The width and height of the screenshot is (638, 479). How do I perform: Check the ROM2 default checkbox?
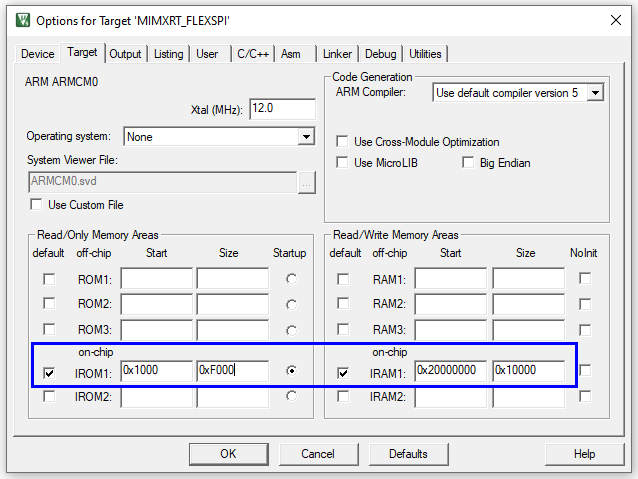point(49,303)
